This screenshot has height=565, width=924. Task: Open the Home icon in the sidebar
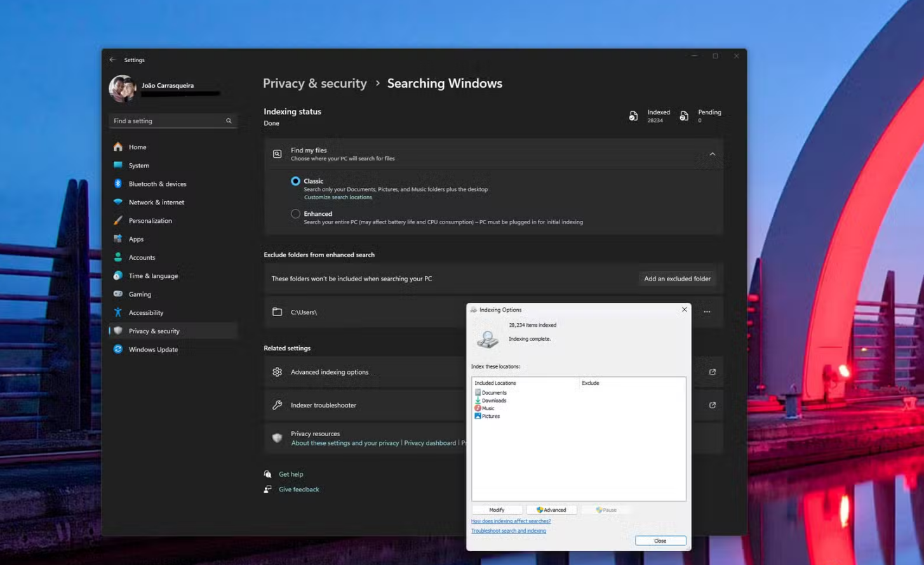click(x=118, y=147)
